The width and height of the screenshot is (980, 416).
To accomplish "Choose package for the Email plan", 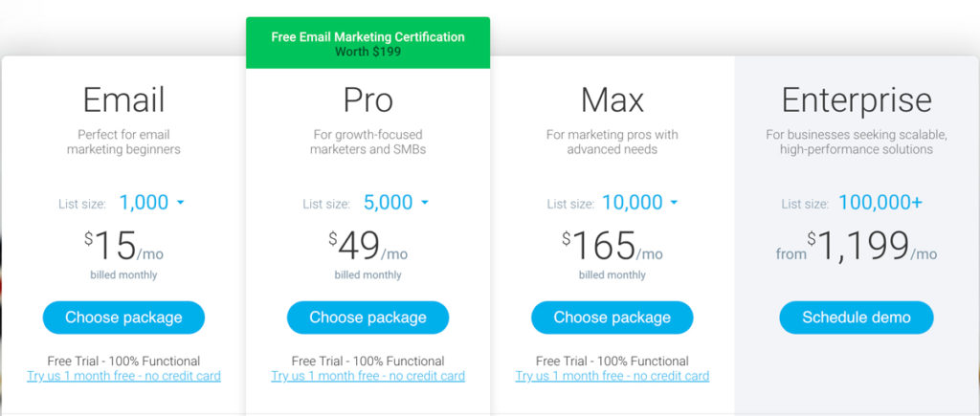I will [123, 317].
